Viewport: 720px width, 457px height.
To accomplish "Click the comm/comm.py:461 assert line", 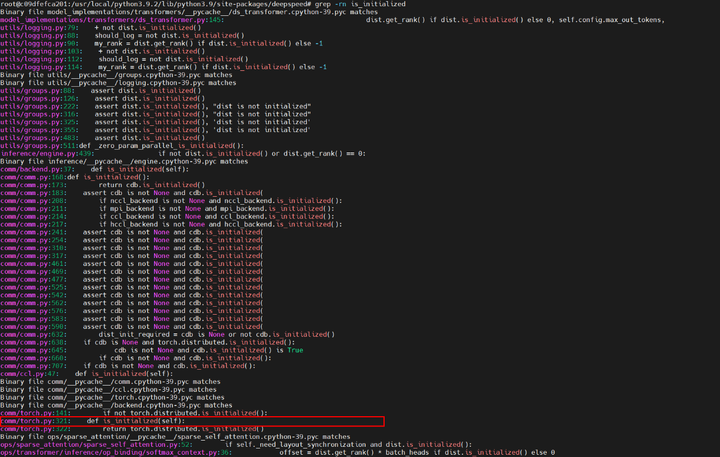I will tap(132, 264).
